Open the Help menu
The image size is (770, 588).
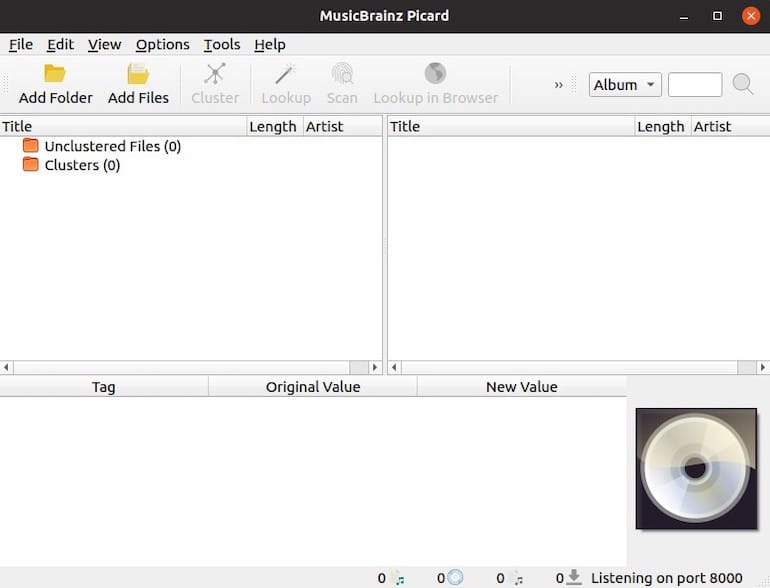270,45
